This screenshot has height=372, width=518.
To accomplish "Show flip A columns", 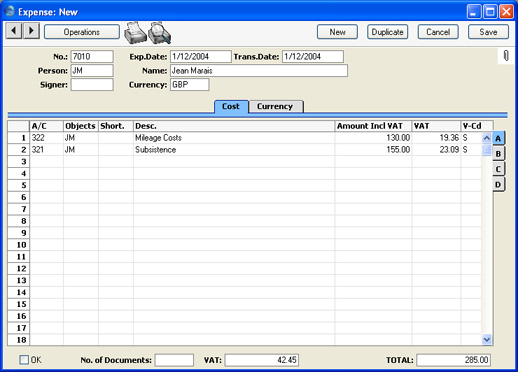I will pos(498,138).
